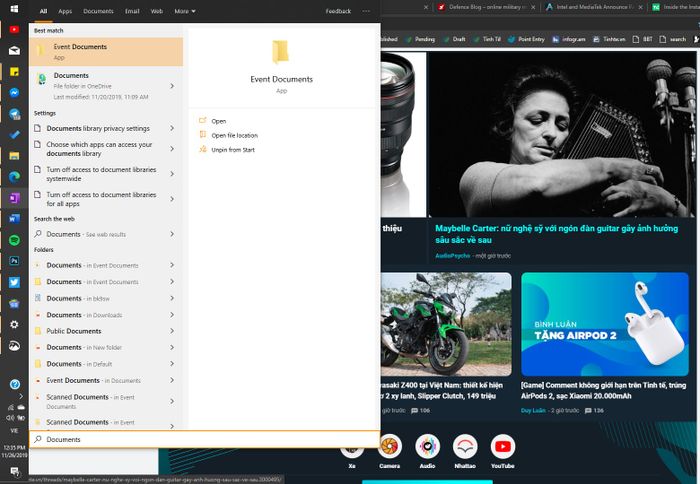
Task: Open Microsoft Word from the taskbar
Action: (x=14, y=219)
